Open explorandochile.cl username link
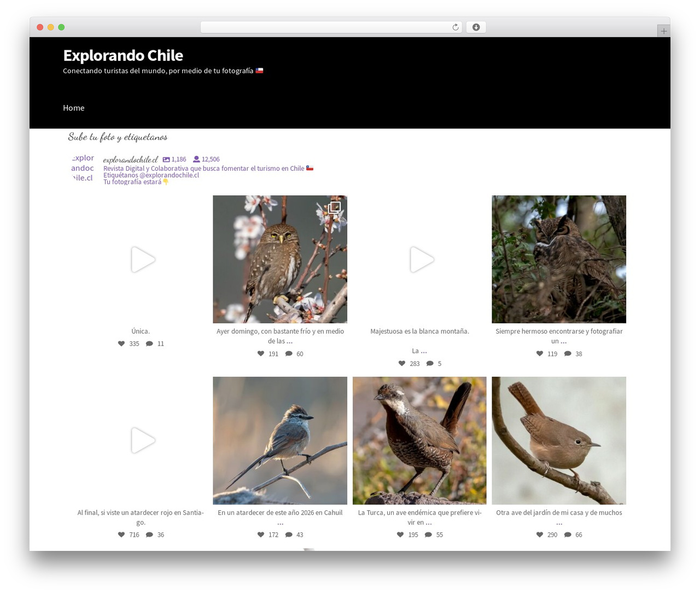 pyautogui.click(x=130, y=160)
